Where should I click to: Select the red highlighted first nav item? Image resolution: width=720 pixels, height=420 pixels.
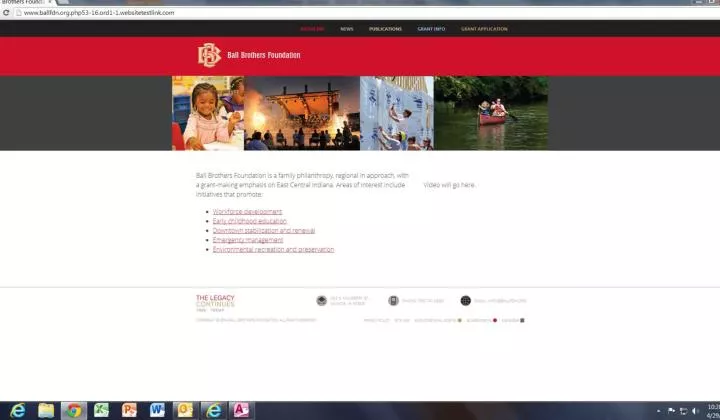coord(312,29)
